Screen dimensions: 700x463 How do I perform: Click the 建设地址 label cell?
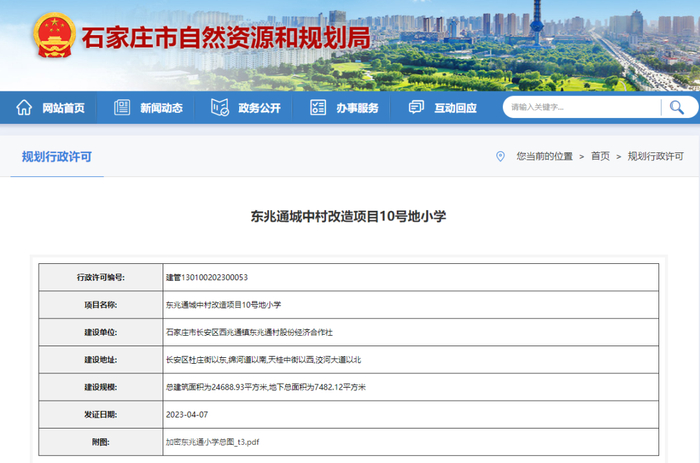pyautogui.click(x=101, y=360)
